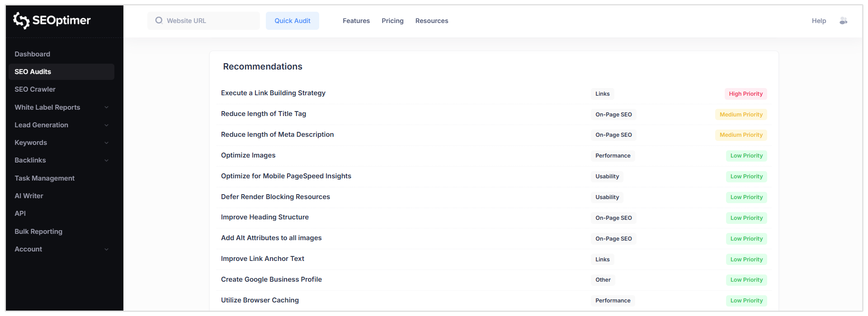The image size is (868, 316).
Task: Click Medium Priority badge for Meta Description
Action: (741, 135)
